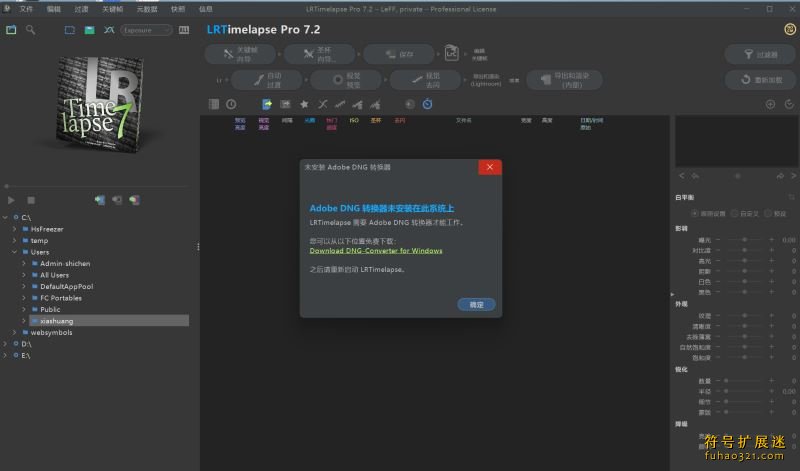This screenshot has width=800, height=471.
Task: Confirm the dialog with 确定 button
Action: point(477,305)
